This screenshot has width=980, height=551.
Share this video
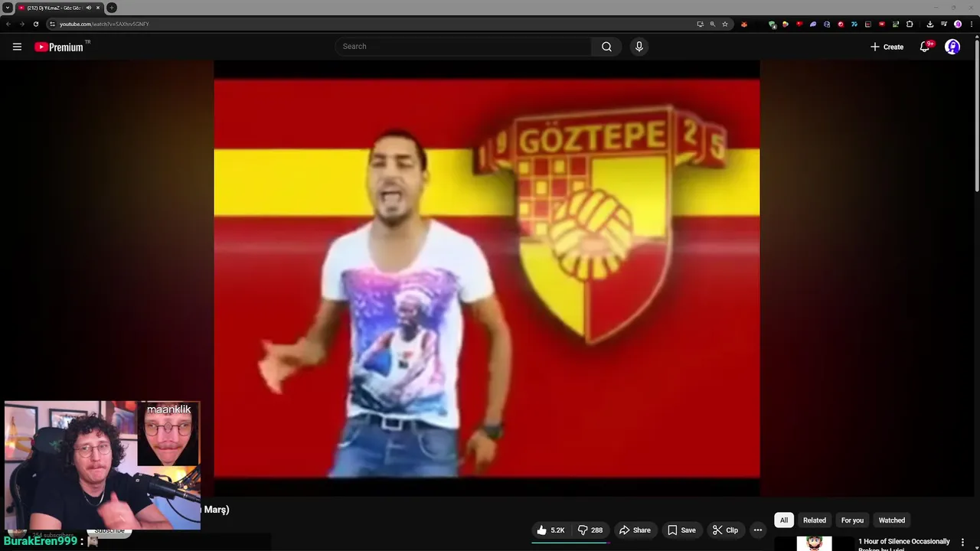pyautogui.click(x=635, y=530)
